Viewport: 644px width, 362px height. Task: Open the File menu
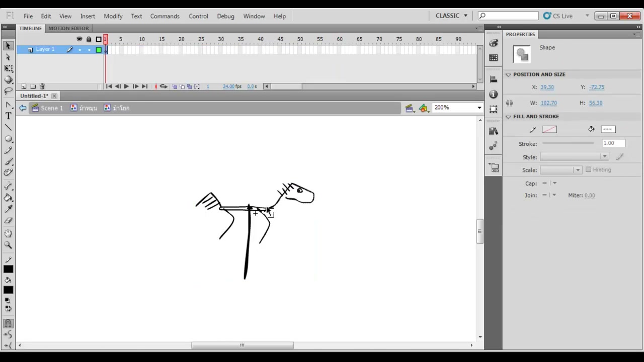point(28,16)
